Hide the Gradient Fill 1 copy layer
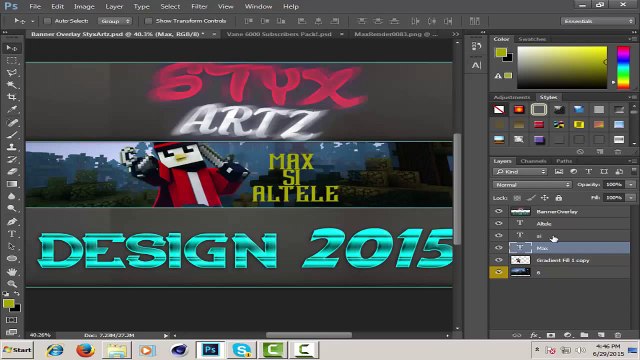This screenshot has height=360, width=640. [x=498, y=260]
